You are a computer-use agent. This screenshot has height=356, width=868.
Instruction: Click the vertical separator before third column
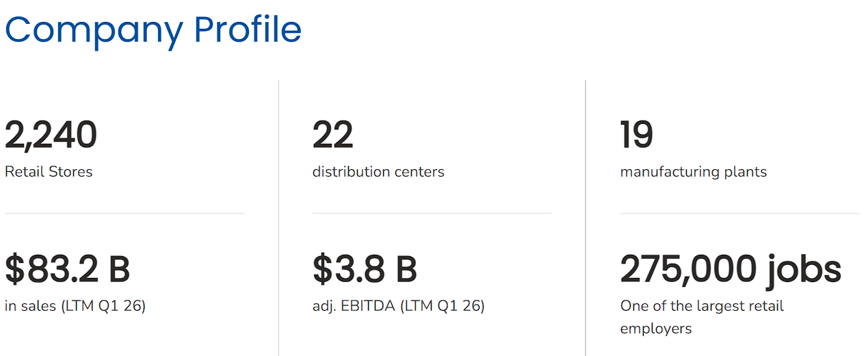tap(586, 218)
